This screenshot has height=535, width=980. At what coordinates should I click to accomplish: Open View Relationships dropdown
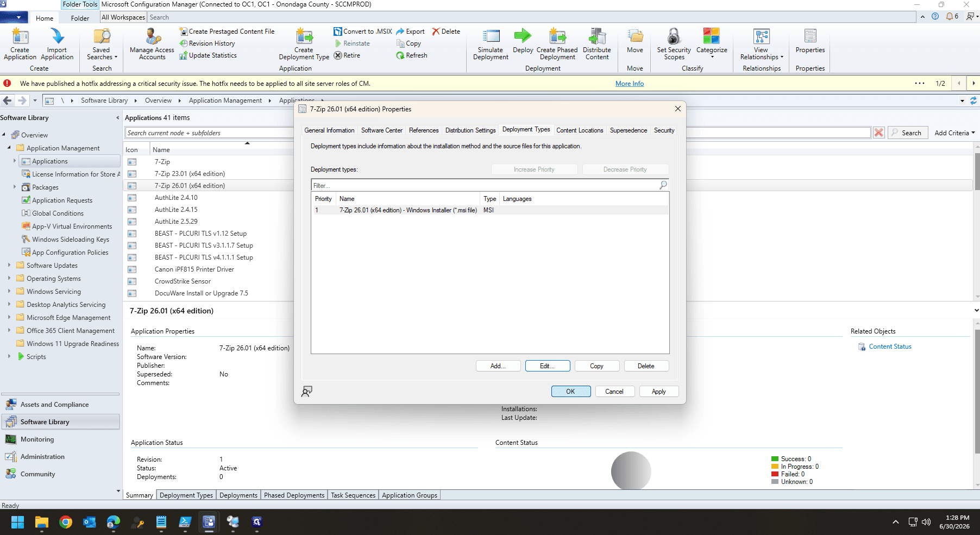tap(762, 44)
